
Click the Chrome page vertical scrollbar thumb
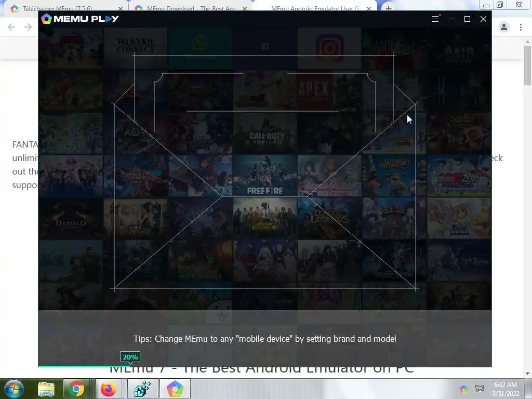click(527, 65)
